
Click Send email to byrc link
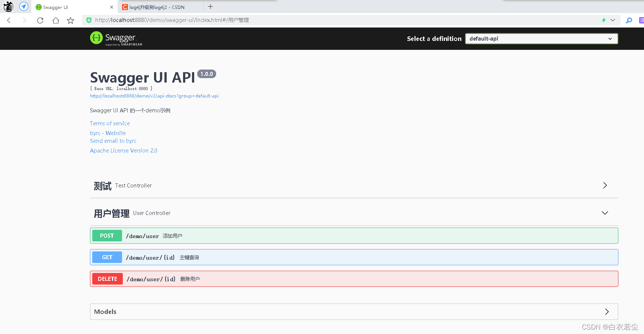113,141
